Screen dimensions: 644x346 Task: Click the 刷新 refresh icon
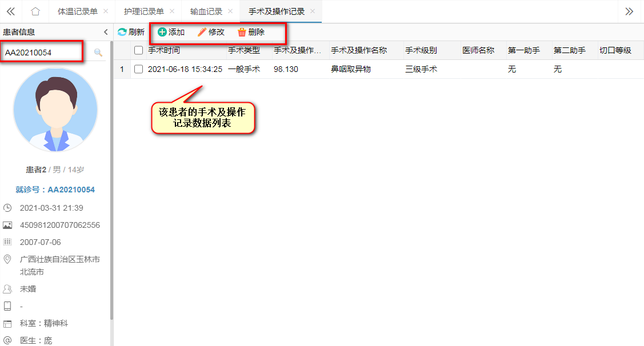[122, 32]
